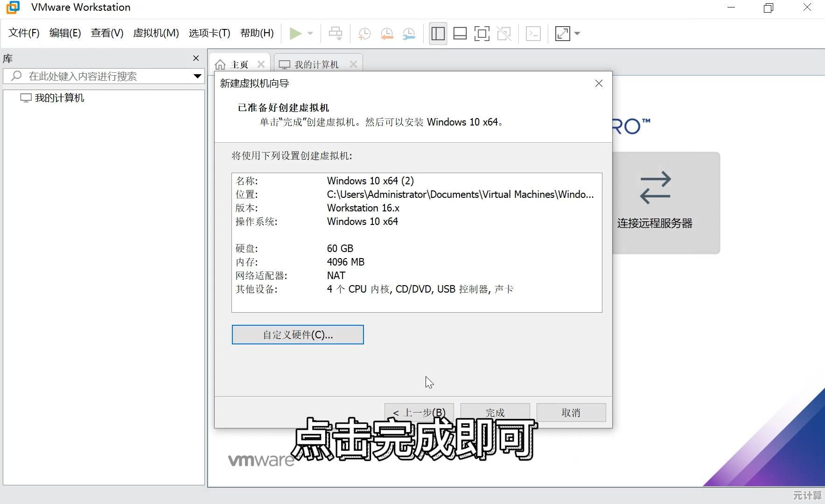The image size is (825, 504).
Task: Click the green power on play icon
Action: point(295,34)
